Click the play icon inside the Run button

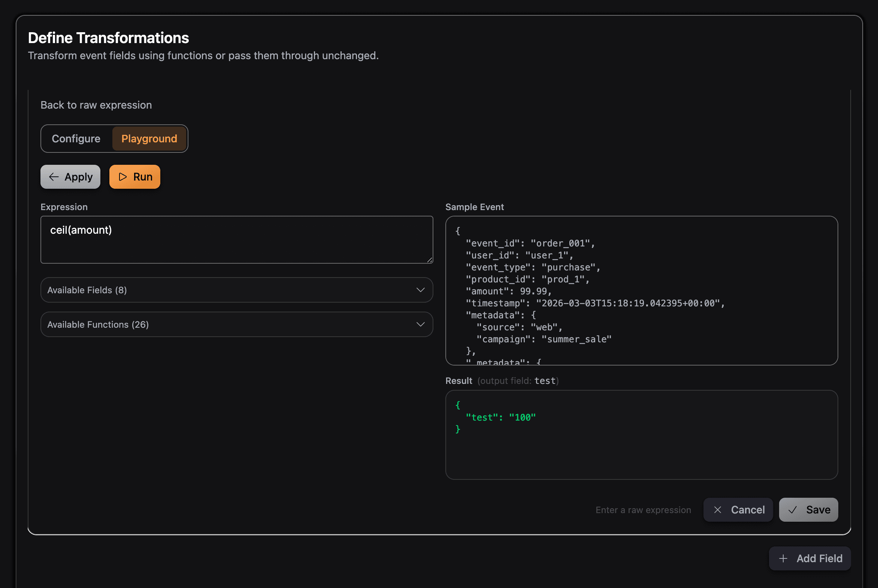point(122,177)
